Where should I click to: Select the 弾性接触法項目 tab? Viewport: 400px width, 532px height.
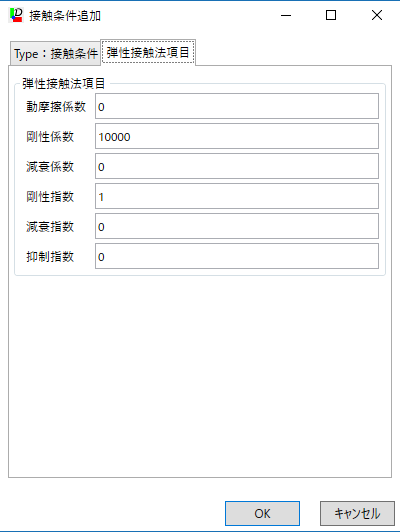148,52
